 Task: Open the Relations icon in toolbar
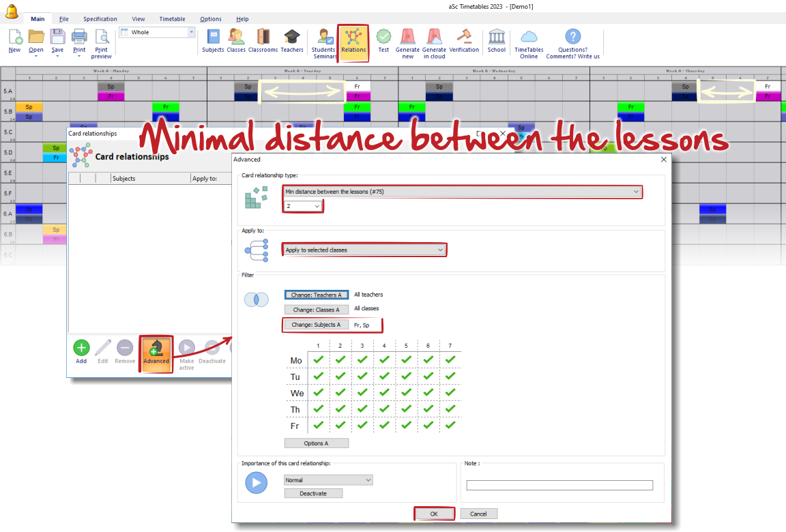353,38
